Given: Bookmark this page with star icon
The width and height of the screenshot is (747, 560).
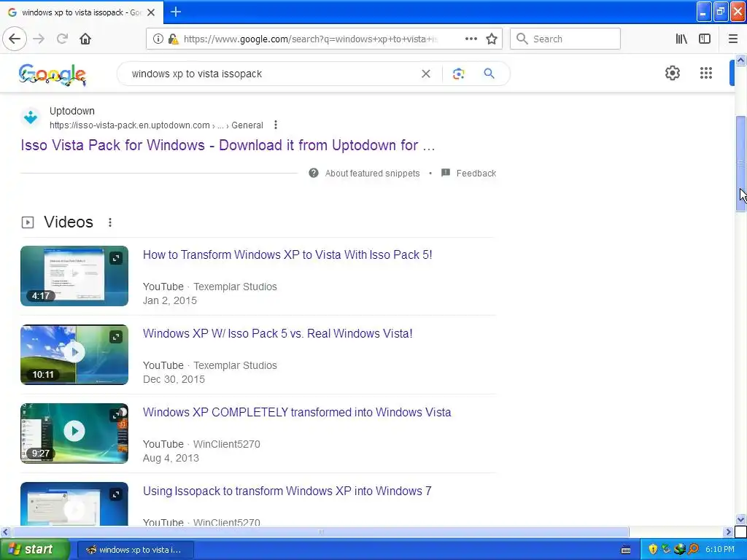Looking at the screenshot, I should [492, 39].
